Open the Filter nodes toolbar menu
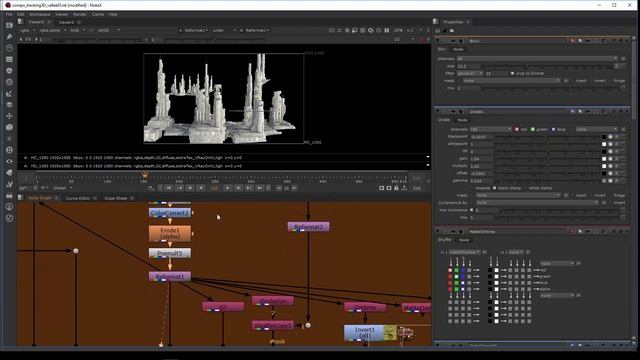This screenshot has height=360, width=640. pyautogui.click(x=9, y=82)
